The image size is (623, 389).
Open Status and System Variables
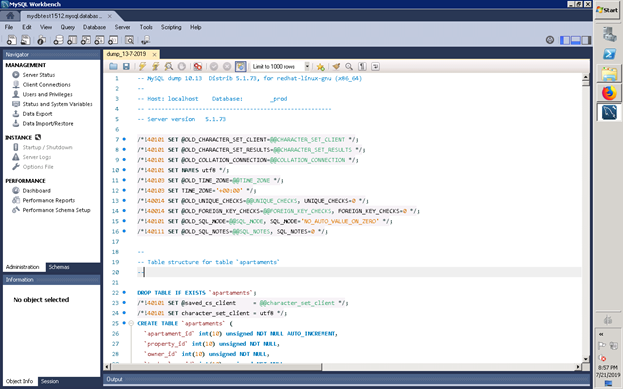(52, 104)
